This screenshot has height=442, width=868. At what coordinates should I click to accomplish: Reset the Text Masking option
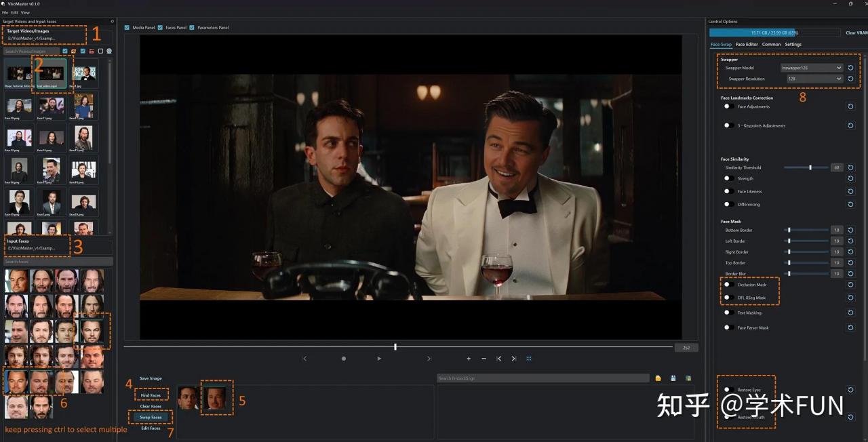point(850,313)
